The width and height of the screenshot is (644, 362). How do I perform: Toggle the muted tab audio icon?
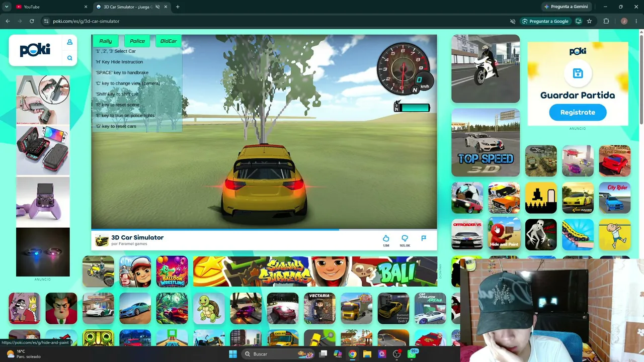tap(157, 7)
